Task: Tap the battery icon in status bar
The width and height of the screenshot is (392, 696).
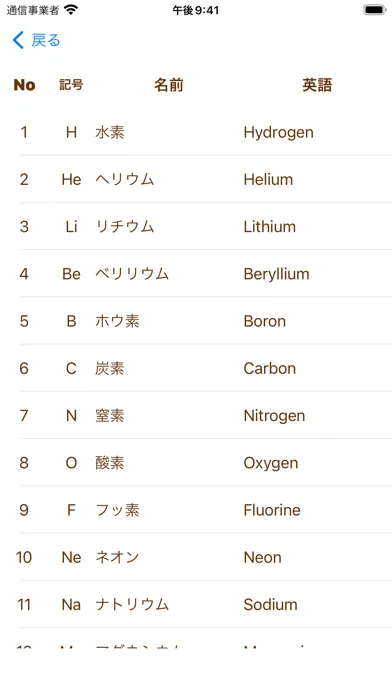Action: tap(375, 10)
